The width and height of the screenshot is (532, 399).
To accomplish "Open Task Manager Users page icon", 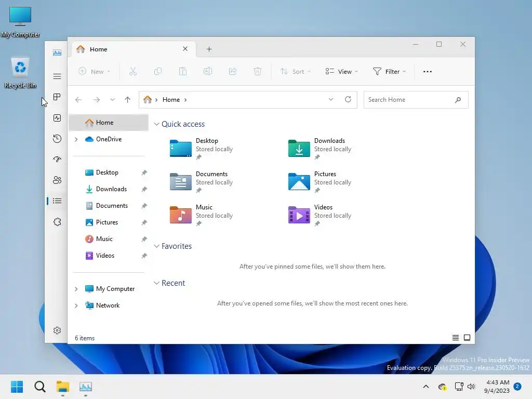I will (x=57, y=180).
